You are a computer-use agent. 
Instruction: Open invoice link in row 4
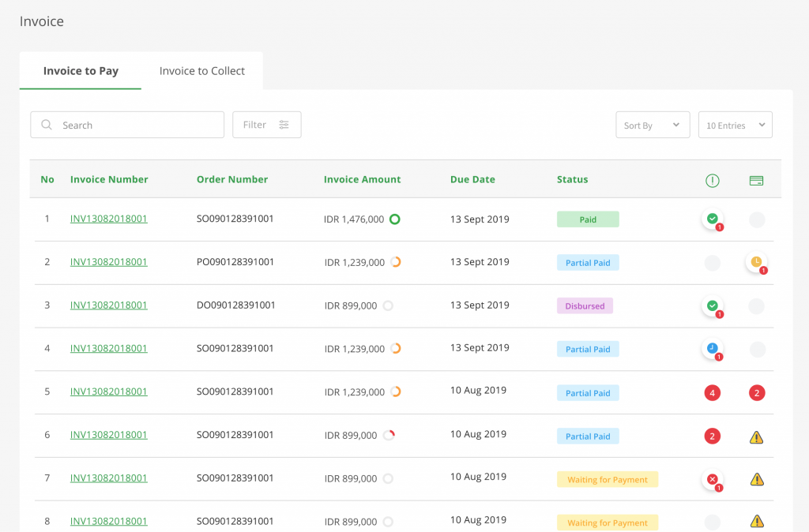(109, 348)
